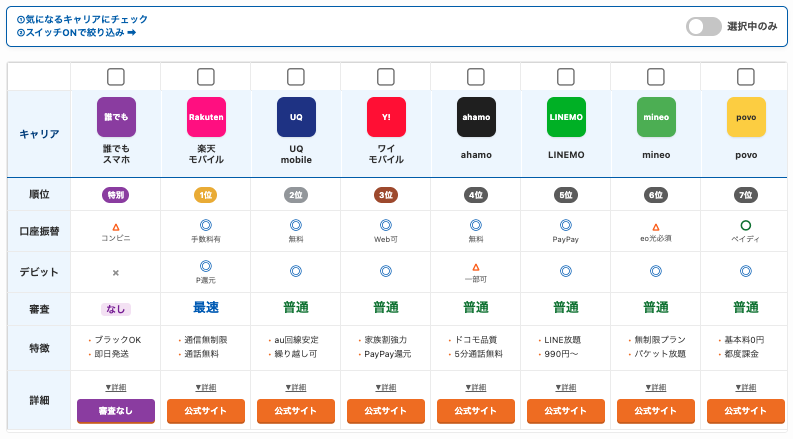The height and width of the screenshot is (439, 793).
Task: Expand ▼詳細 under 誰でもスマホ column
Action: 116,387
